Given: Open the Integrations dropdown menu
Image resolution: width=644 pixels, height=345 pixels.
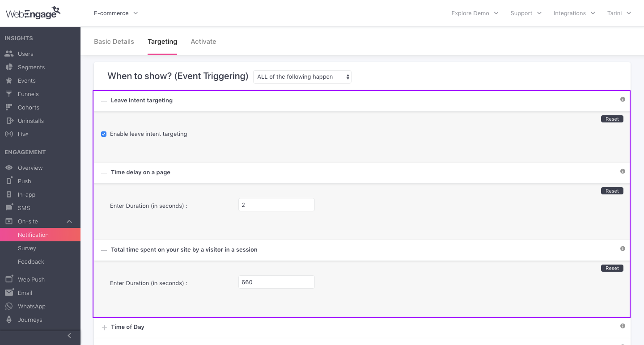Looking at the screenshot, I should 574,13.
